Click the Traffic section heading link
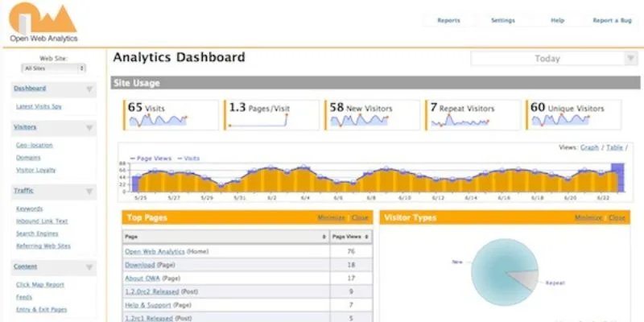644x322 pixels. pyautogui.click(x=24, y=191)
